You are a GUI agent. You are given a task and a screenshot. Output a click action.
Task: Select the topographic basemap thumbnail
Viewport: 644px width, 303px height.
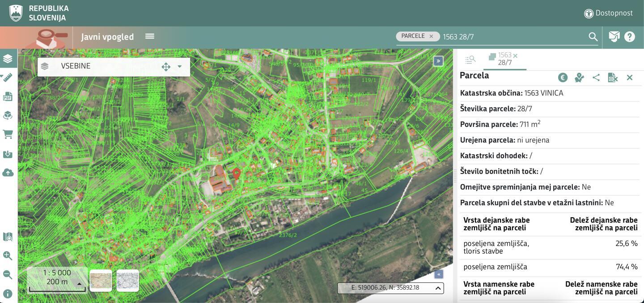click(101, 281)
